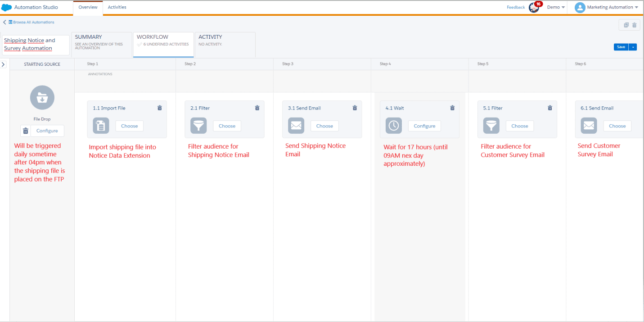Image resolution: width=644 pixels, height=322 pixels.
Task: Click the copy automation icon
Action: 626,25
